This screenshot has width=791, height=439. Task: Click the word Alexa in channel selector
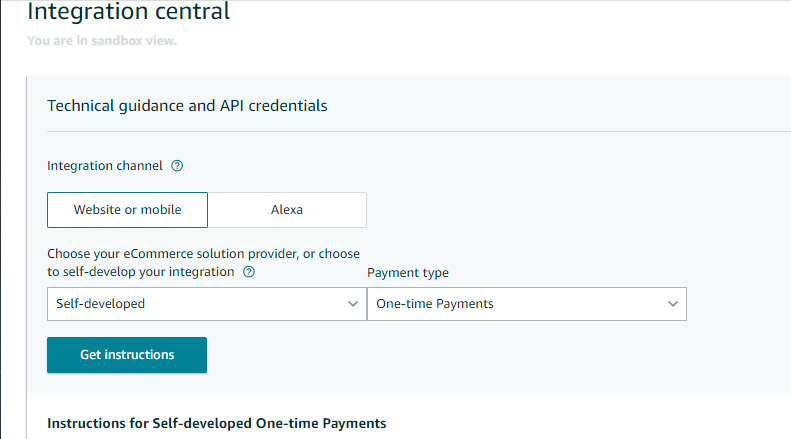287,210
